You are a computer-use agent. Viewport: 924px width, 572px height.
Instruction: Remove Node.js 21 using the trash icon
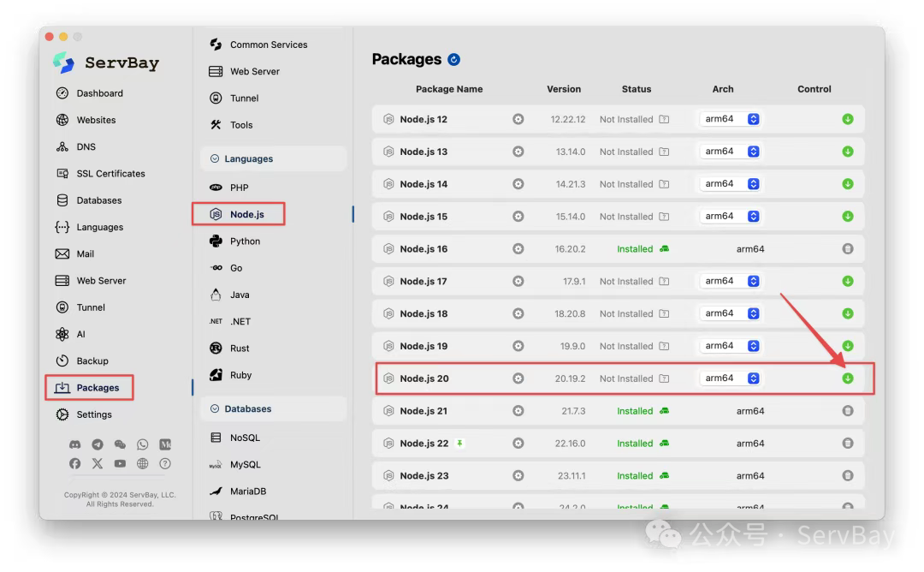click(847, 411)
